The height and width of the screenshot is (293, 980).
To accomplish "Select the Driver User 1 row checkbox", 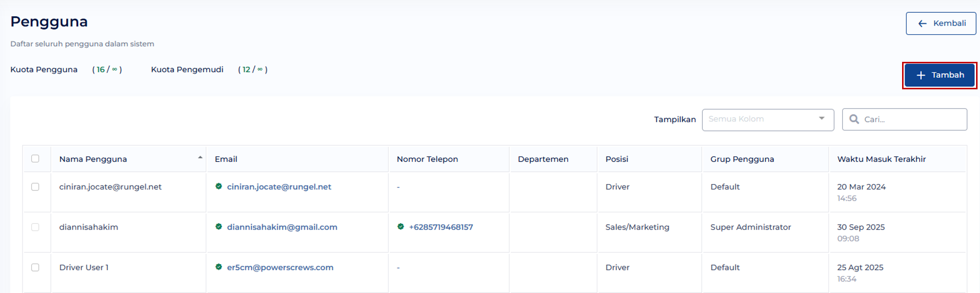I will pos(35,267).
